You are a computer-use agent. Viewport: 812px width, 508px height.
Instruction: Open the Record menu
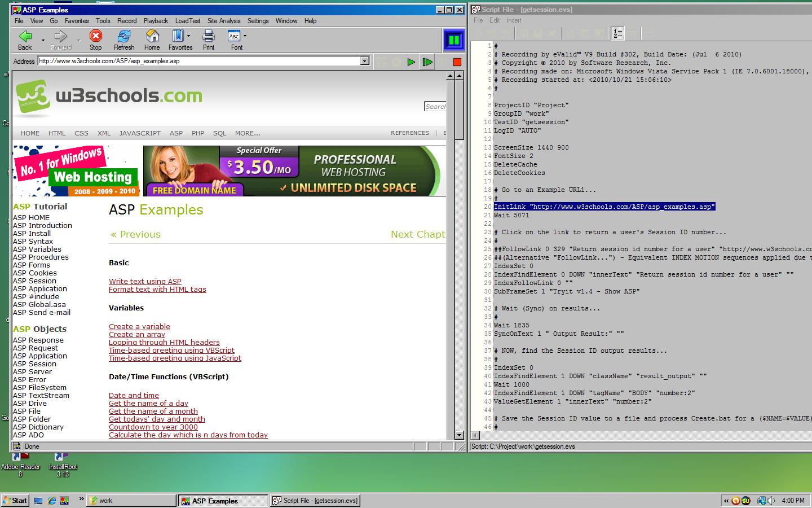click(x=127, y=21)
